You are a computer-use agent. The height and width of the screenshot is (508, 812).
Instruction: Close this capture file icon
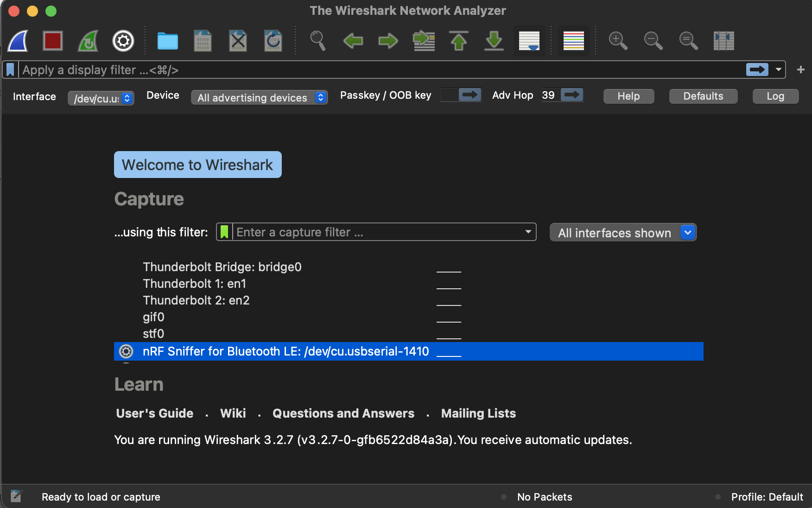click(238, 41)
